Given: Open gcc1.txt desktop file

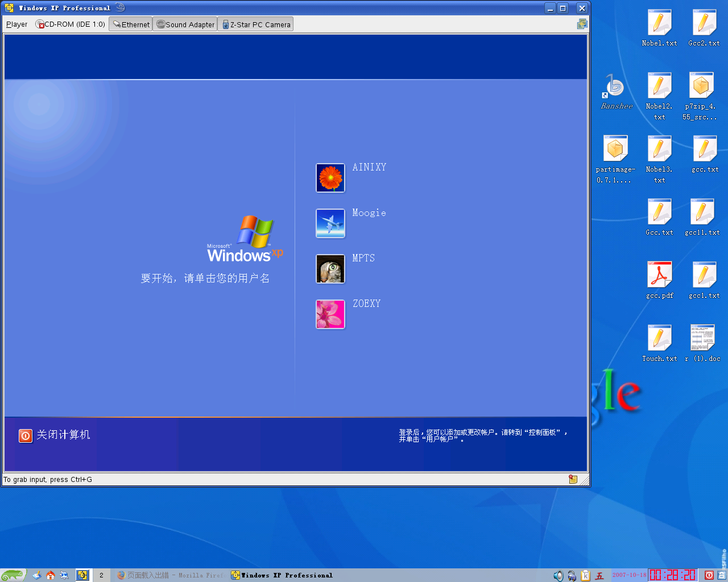Looking at the screenshot, I should pyautogui.click(x=704, y=280).
